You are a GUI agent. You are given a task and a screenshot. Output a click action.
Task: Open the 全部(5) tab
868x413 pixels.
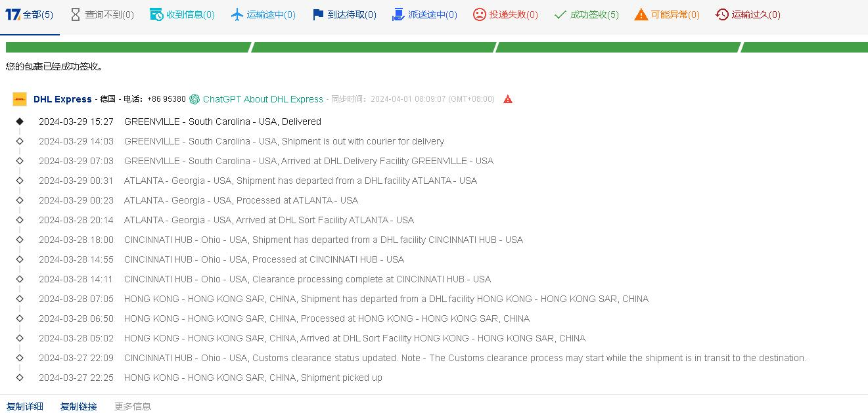pos(30,14)
